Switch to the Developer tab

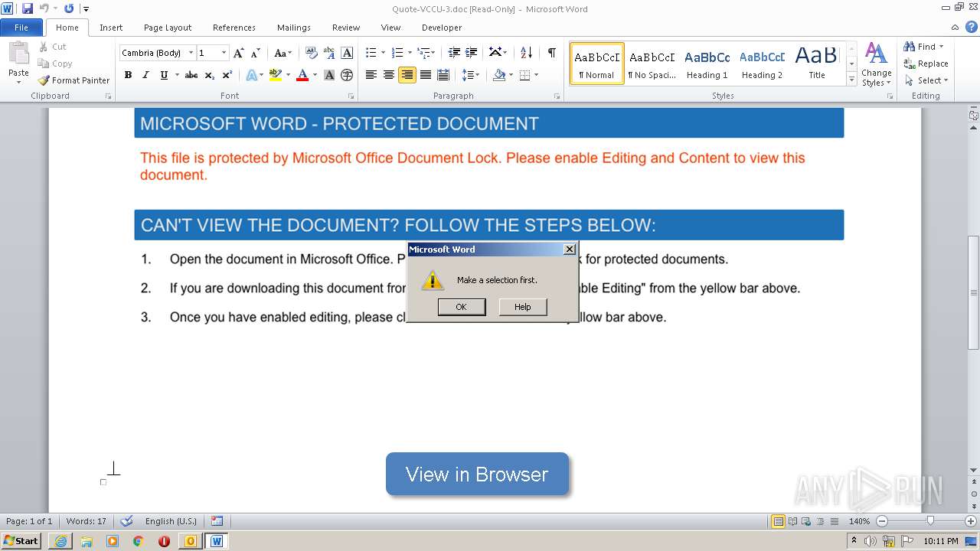coord(442,28)
